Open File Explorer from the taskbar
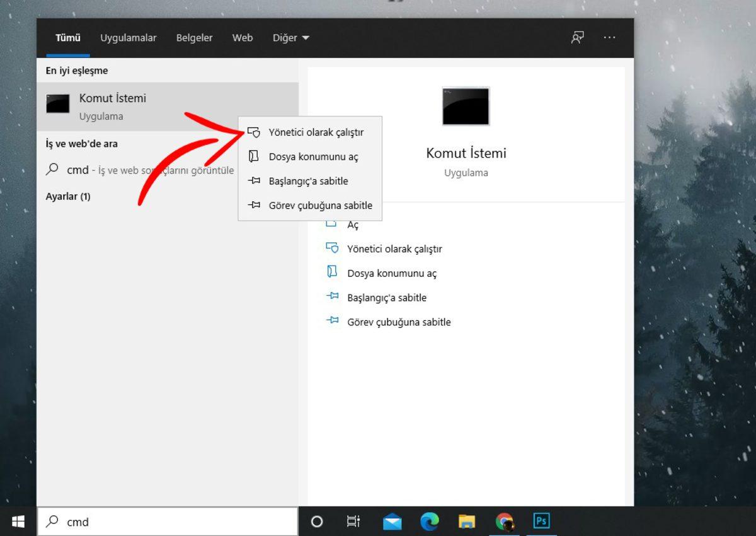This screenshot has height=536, width=756. [x=466, y=521]
